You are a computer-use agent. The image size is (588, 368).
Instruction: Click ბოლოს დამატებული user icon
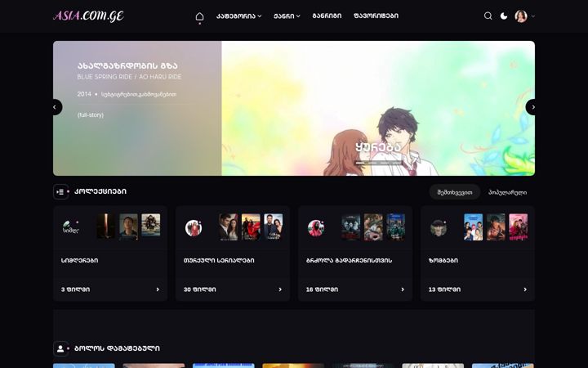[x=60, y=348]
